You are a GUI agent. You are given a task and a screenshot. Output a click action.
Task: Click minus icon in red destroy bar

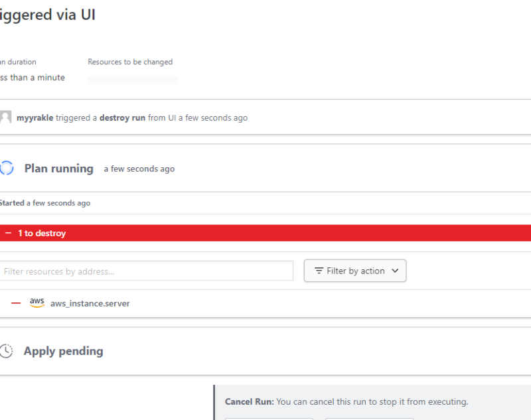click(8, 234)
